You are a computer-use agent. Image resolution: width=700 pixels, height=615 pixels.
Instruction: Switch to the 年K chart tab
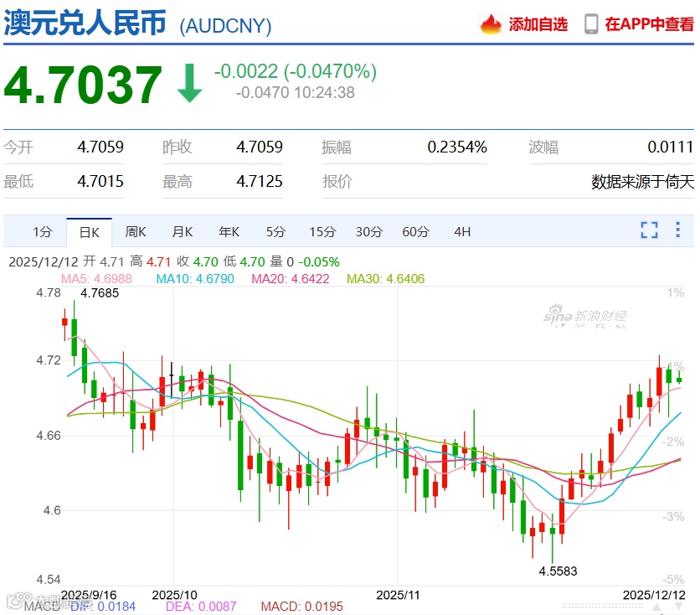229,232
